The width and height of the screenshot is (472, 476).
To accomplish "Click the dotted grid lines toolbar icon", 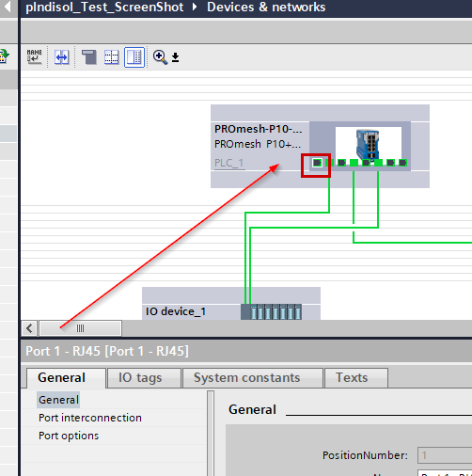I will coord(111,57).
